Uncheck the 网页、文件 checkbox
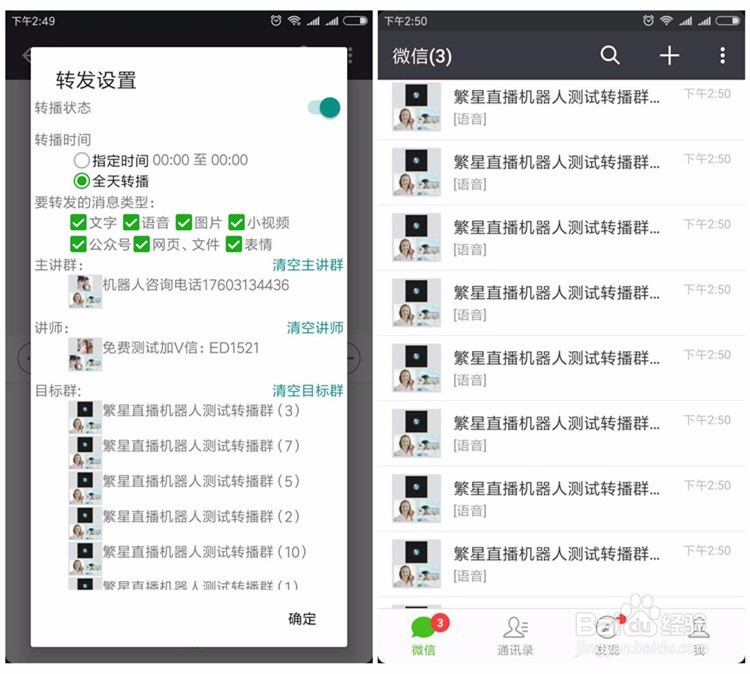Viewport: 750px width, 674px height. pyautogui.click(x=142, y=244)
